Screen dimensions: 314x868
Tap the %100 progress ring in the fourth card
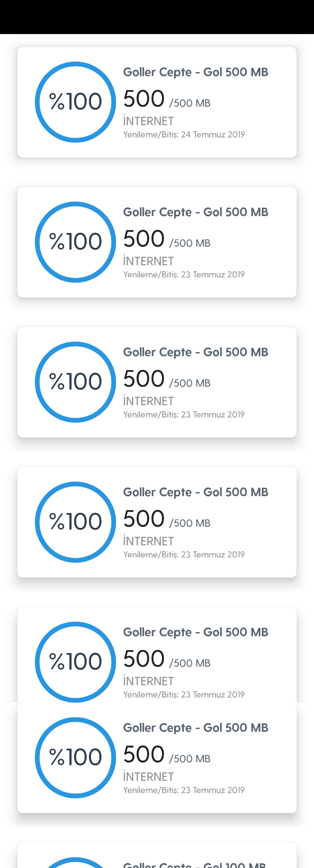click(76, 522)
